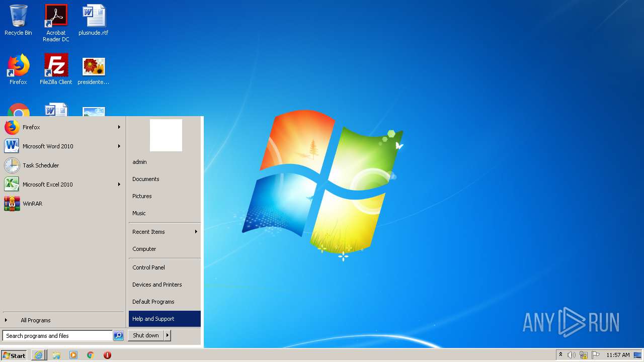The height and width of the screenshot is (362, 644).
Task: Open Acrobat Reader DC desktop shortcut
Action: click(56, 23)
